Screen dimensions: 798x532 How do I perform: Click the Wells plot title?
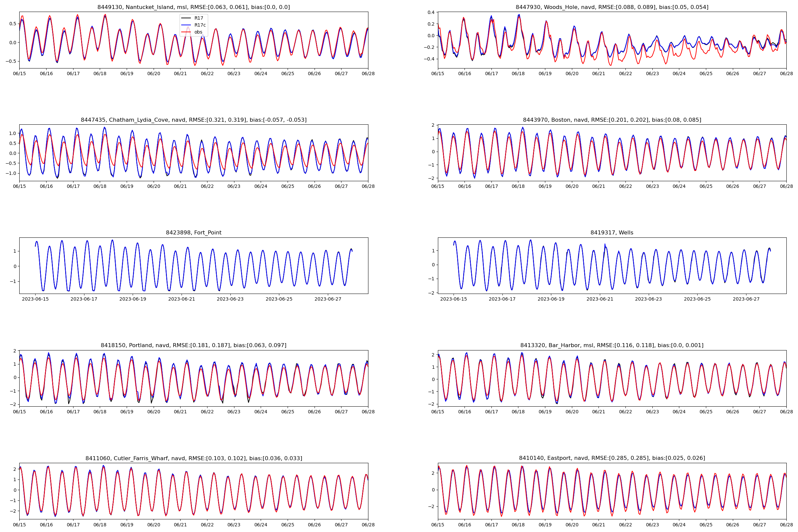[612, 232]
